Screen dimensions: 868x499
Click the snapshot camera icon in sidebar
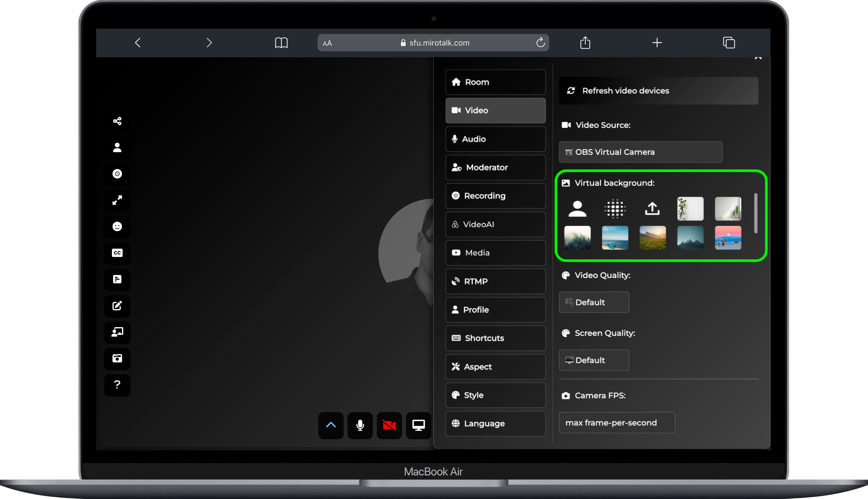(x=117, y=358)
